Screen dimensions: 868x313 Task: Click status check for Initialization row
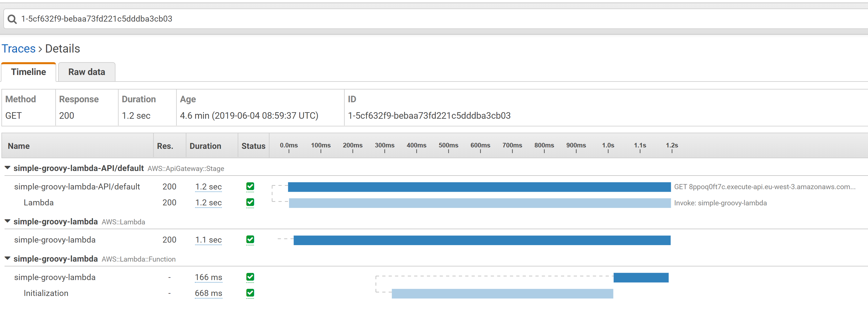pos(250,293)
